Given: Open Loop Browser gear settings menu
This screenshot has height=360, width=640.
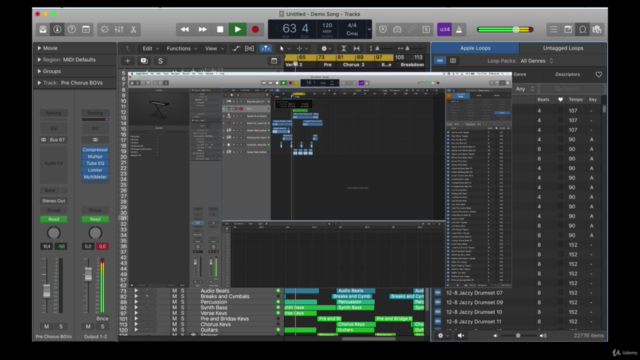Looking at the screenshot, I should tap(442, 336).
